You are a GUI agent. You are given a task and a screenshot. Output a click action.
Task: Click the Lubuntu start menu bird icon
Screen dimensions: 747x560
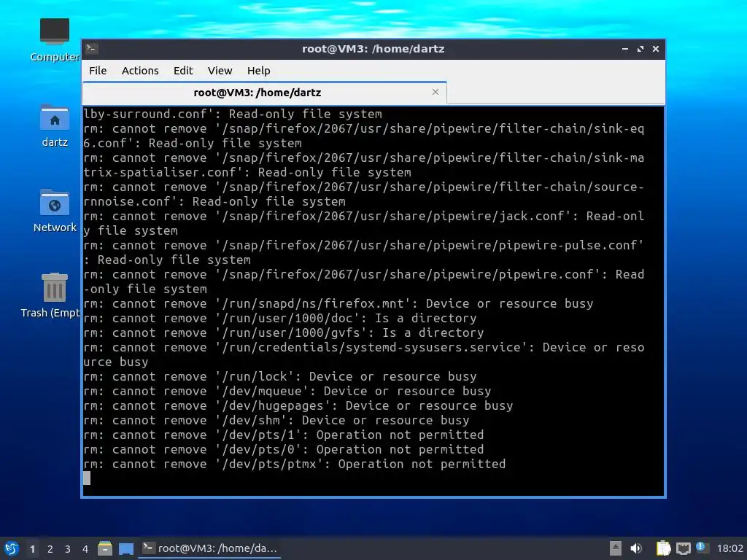12,548
